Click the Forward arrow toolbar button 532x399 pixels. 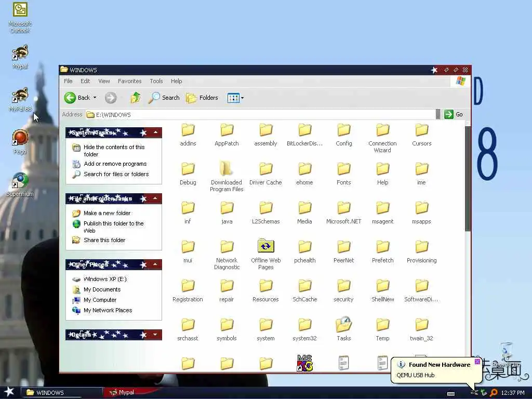point(110,98)
